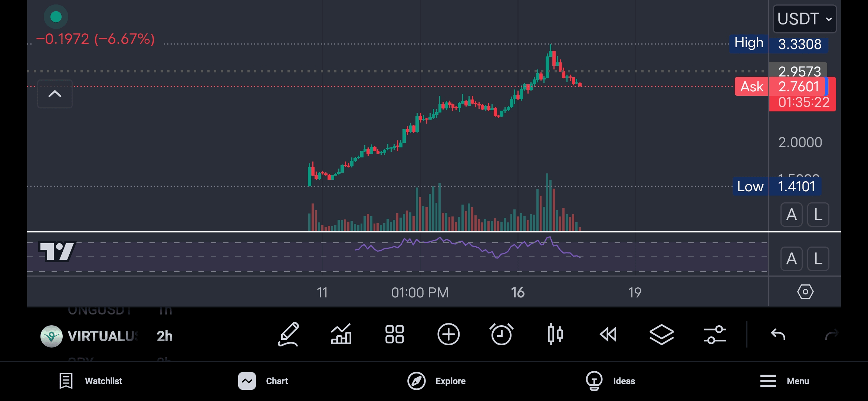
Task: Toggle auto scale on RSI pane
Action: tap(791, 259)
